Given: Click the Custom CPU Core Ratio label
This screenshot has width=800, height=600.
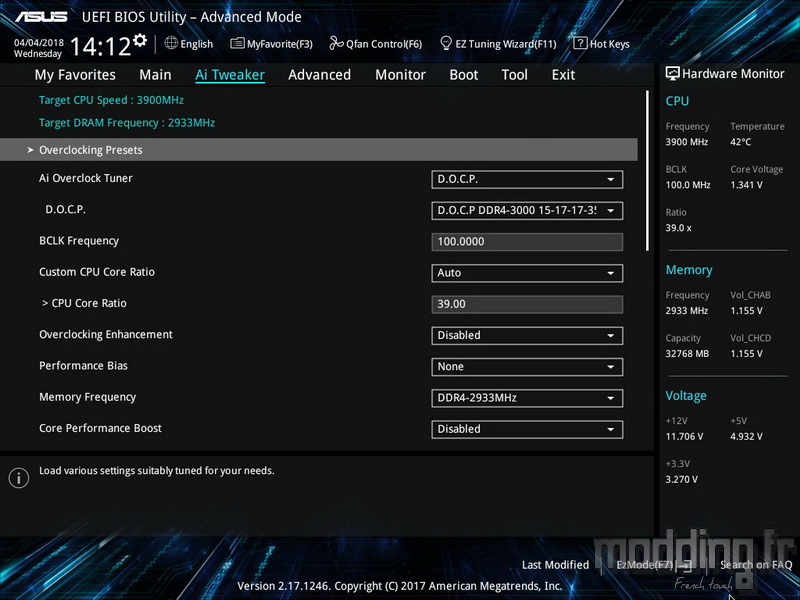Looking at the screenshot, I should 97,272.
